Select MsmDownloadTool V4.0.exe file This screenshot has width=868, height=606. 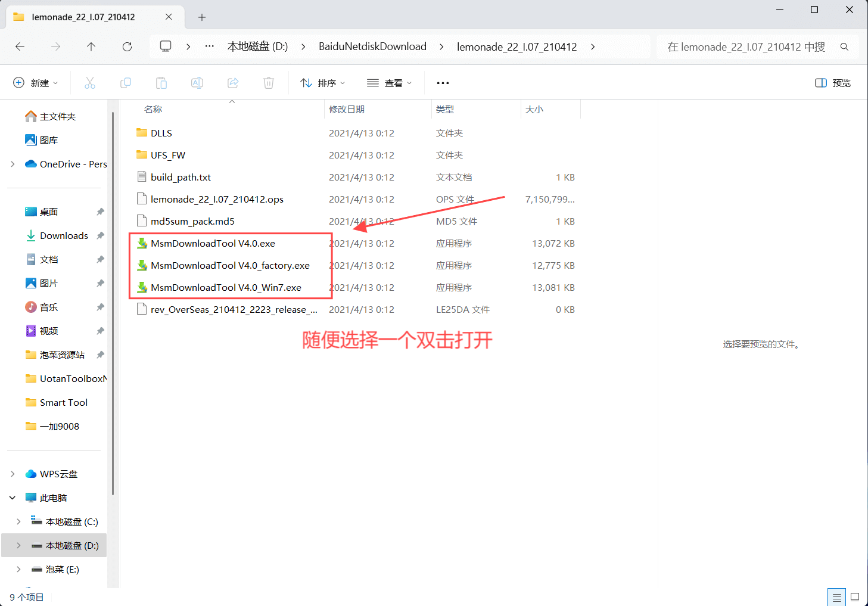213,243
